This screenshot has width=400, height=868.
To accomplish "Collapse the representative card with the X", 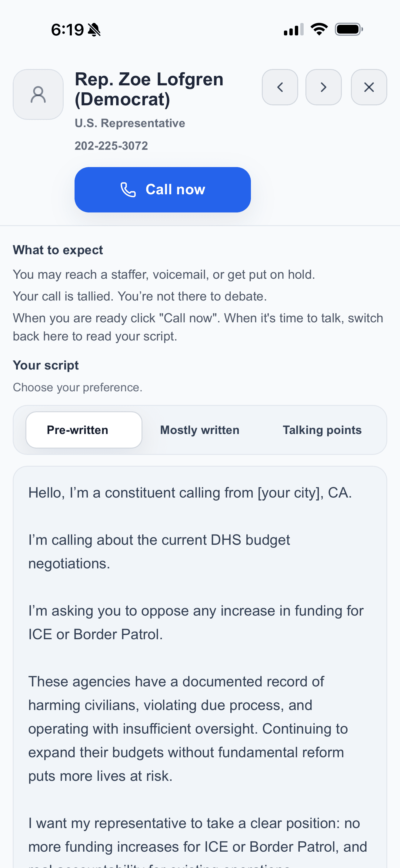I will 368,87.
